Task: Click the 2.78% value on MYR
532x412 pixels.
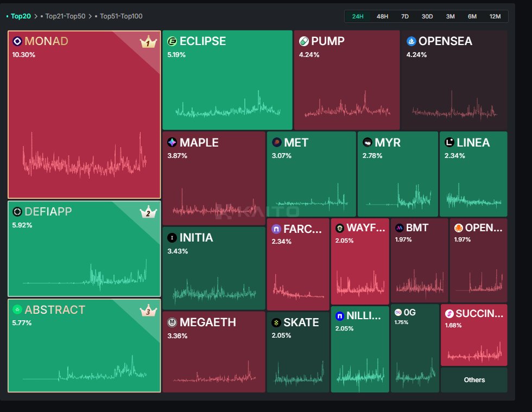Action: coord(372,156)
